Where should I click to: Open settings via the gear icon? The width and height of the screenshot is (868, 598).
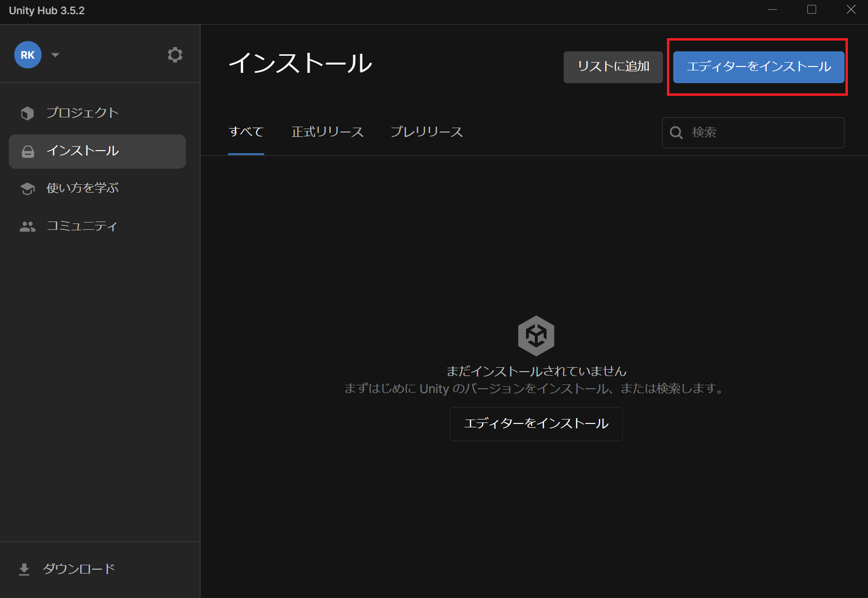175,55
